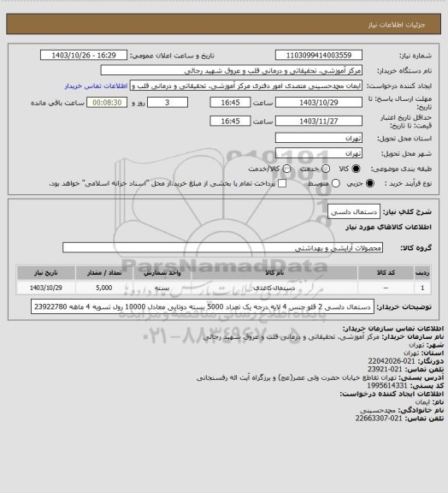Select the خدمت radio button
This screenshot has width=448, height=493.
pyautogui.click(x=326, y=169)
